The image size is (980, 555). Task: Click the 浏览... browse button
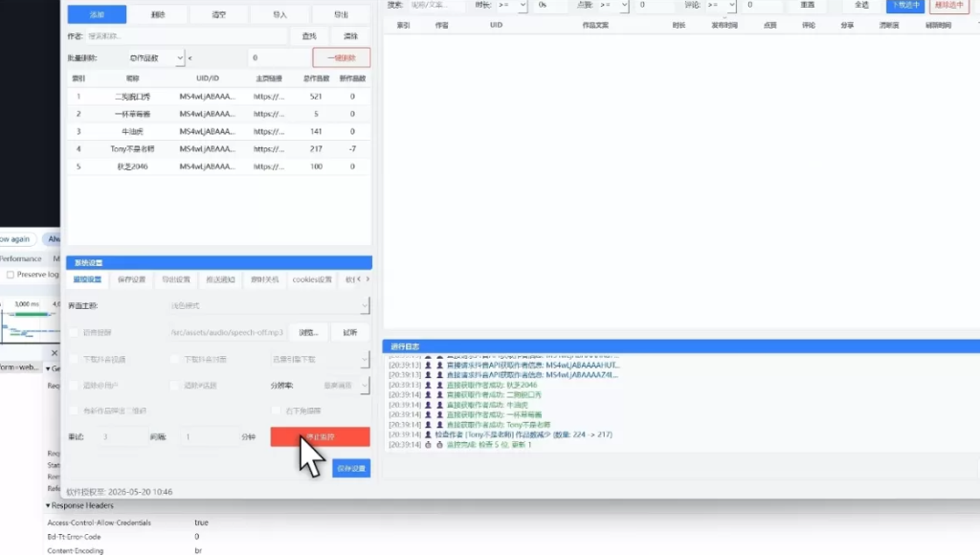coord(309,332)
